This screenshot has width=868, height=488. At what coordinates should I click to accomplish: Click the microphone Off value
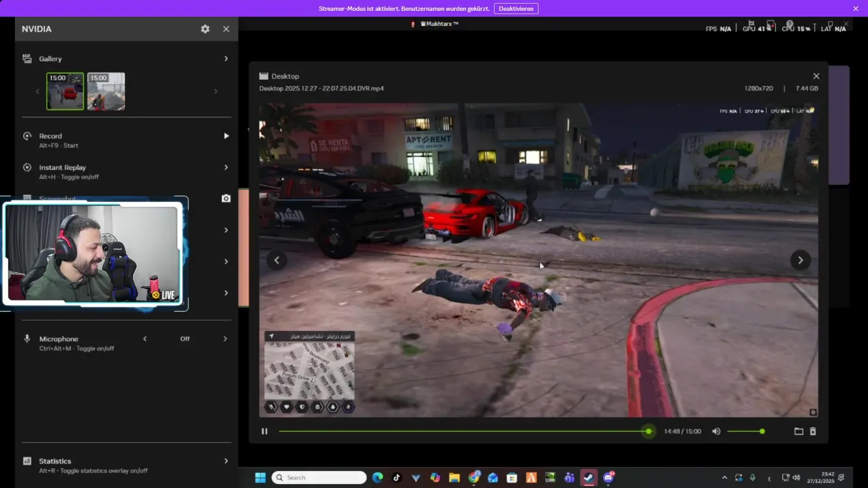(184, 339)
